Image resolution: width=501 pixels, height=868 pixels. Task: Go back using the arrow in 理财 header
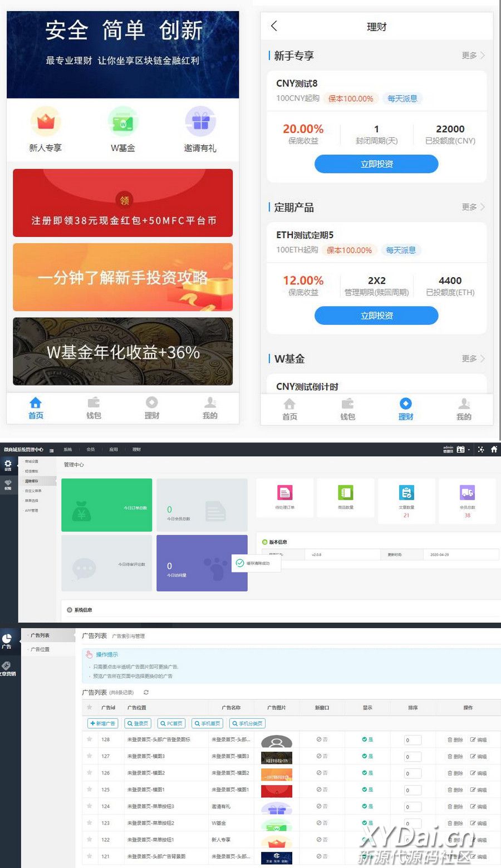(274, 26)
